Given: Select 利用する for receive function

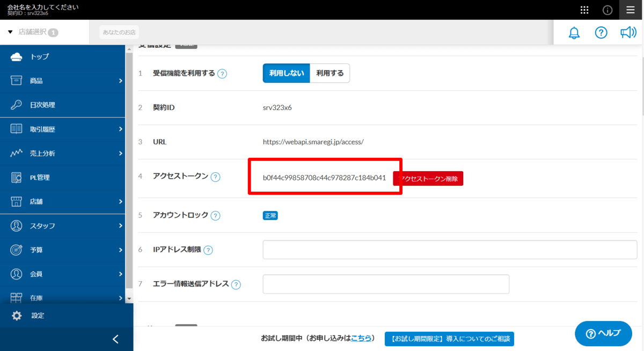Looking at the screenshot, I should point(330,73).
